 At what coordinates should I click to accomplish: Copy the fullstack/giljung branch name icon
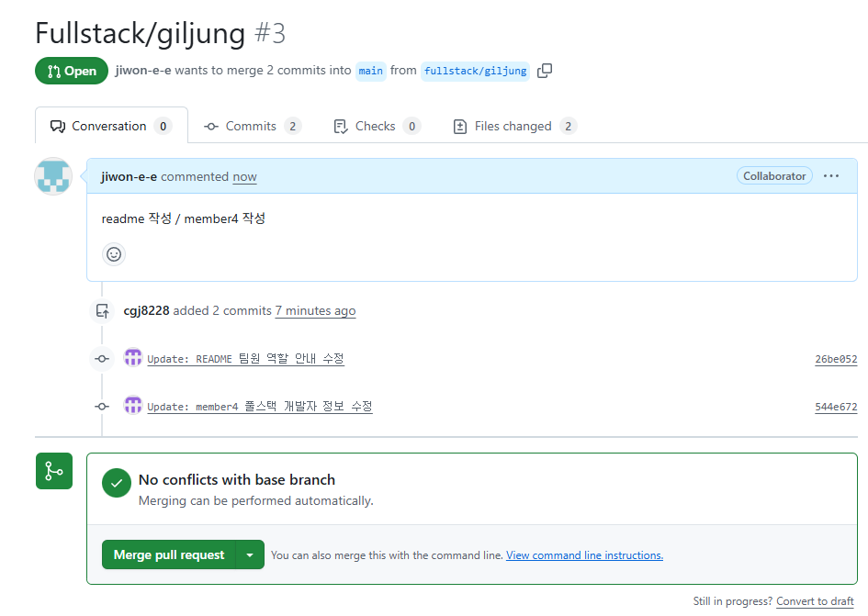545,71
